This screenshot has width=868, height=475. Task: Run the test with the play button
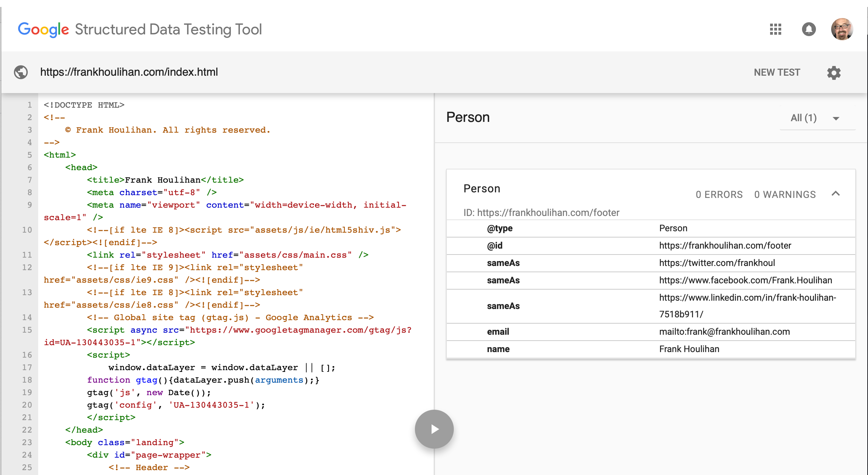tap(434, 429)
